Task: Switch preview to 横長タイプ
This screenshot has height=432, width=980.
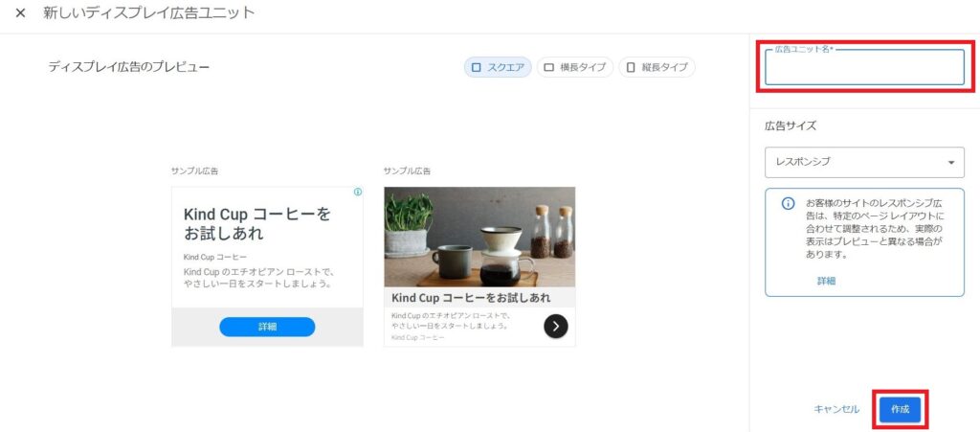Action: point(575,67)
